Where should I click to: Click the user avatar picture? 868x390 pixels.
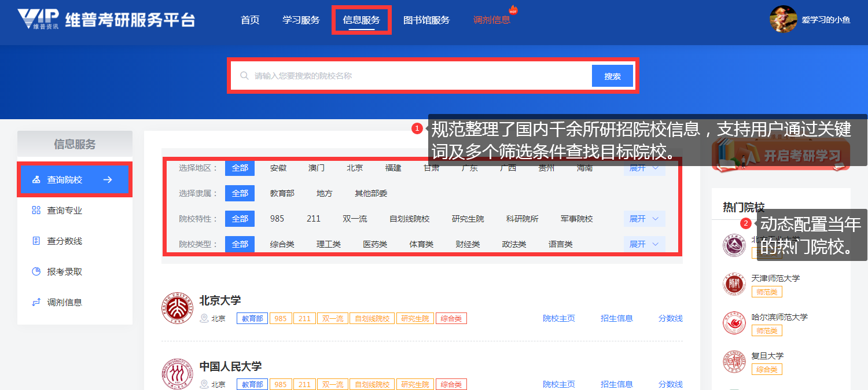coord(783,19)
